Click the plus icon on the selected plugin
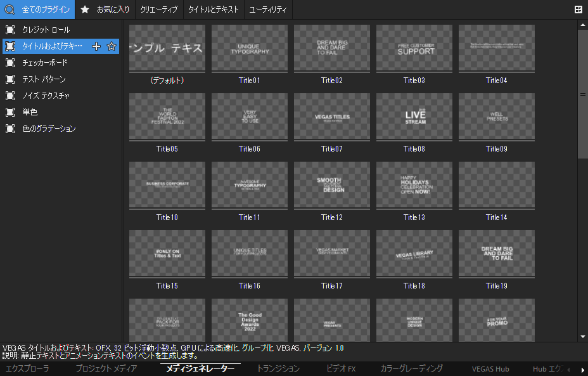 [96, 46]
